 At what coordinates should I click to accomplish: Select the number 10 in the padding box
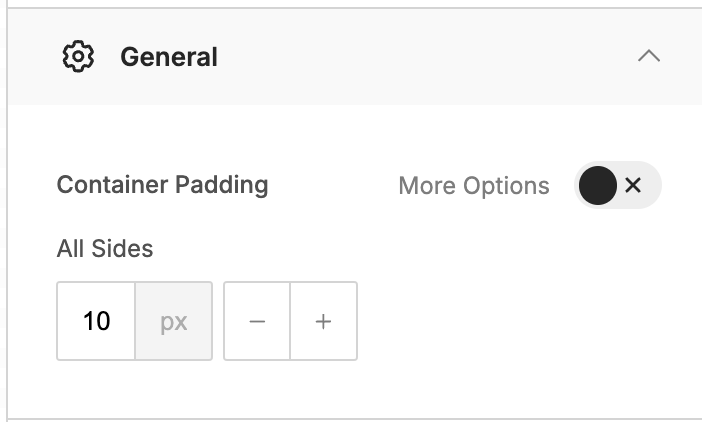click(x=96, y=321)
